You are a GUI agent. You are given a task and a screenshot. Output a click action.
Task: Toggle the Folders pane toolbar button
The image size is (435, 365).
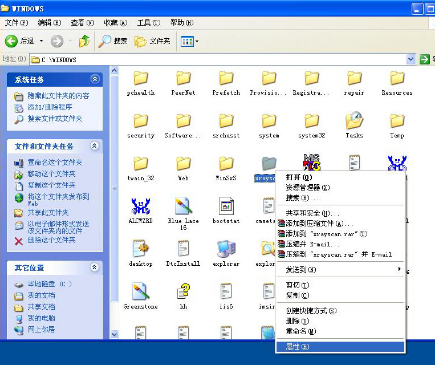(152, 41)
